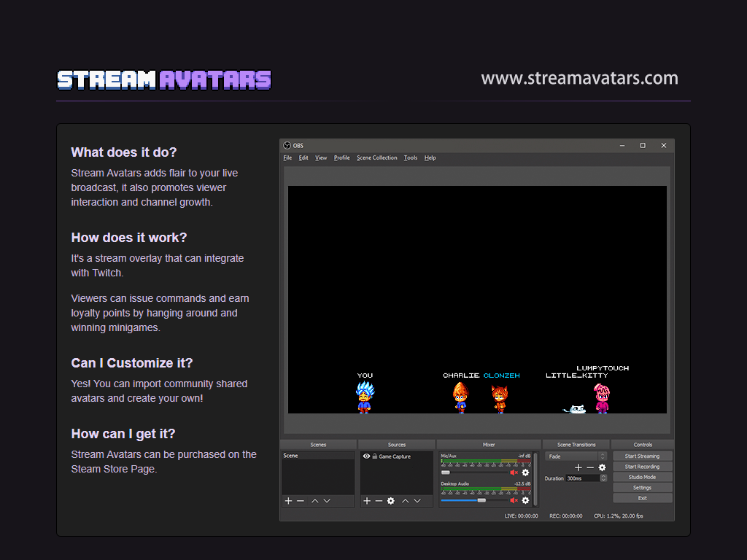
Task: Click the Controls panel header
Action: coord(643,445)
